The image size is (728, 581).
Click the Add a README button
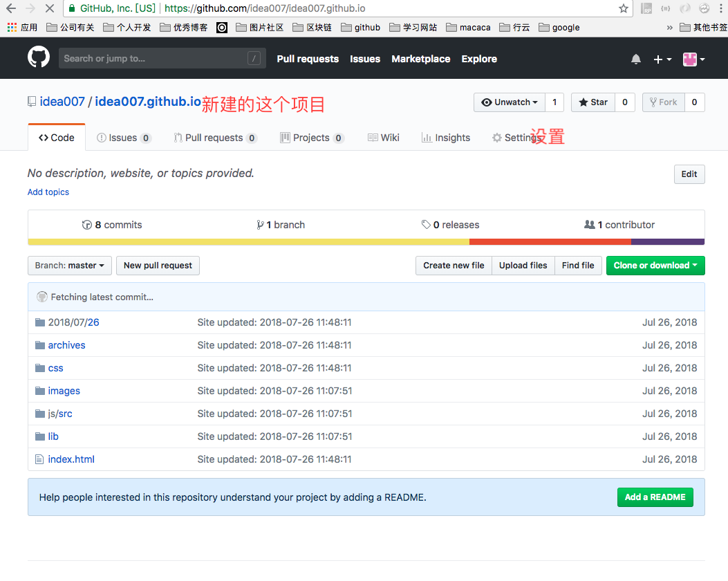[655, 497]
